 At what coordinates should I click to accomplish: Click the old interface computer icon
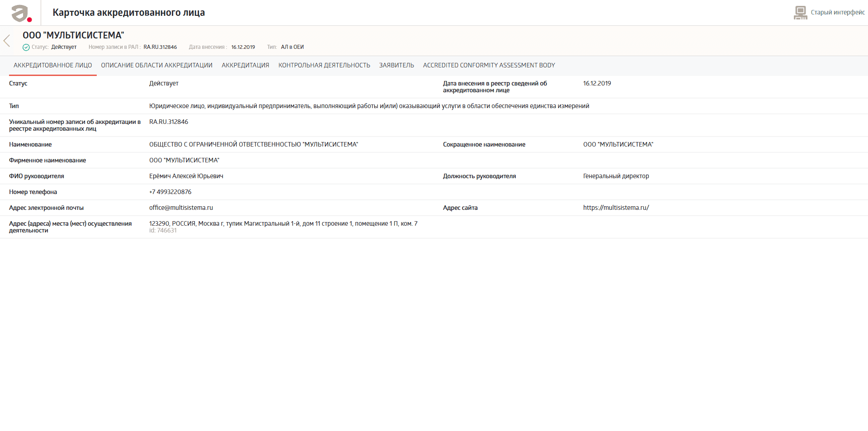coord(800,13)
